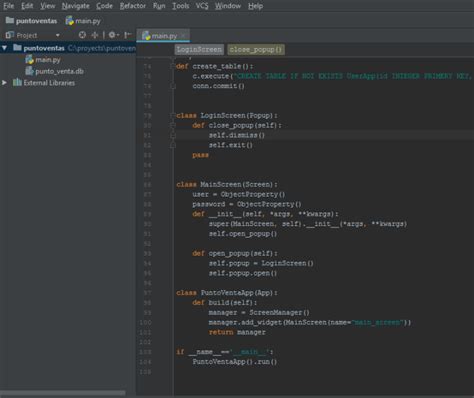Screen dimensions: 474x398
Task: Click main.py in navigation bar
Action: pos(83,21)
